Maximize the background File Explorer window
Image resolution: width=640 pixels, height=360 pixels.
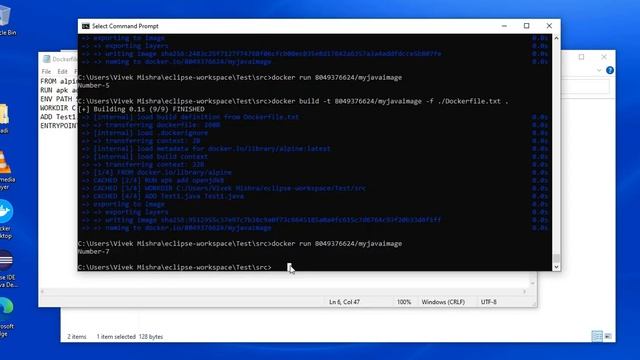581,57
